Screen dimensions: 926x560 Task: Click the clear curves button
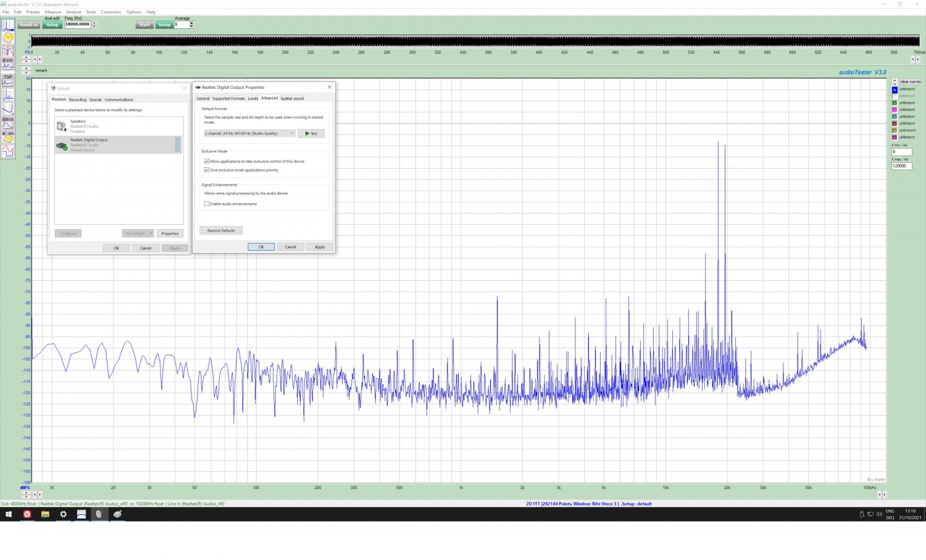[909, 81]
